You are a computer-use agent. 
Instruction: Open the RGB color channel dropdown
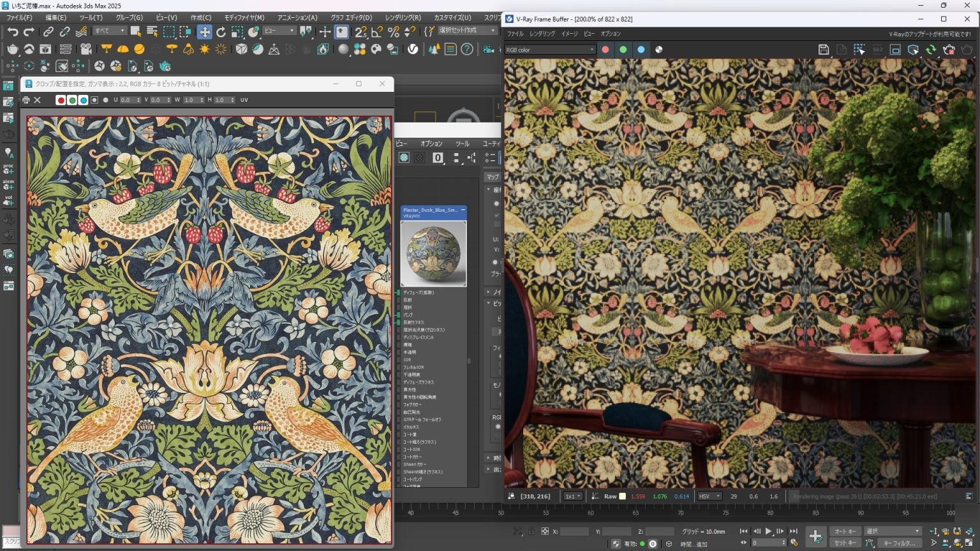click(x=549, y=50)
